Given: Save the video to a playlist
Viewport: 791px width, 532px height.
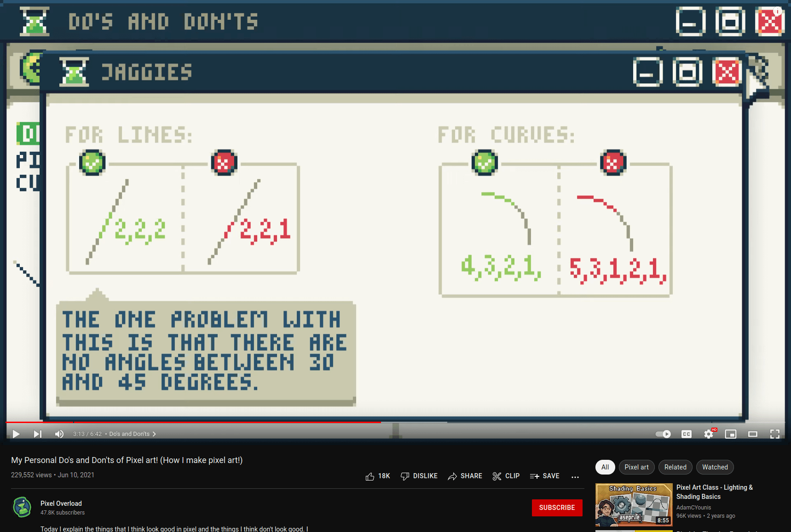Looking at the screenshot, I should [x=545, y=476].
